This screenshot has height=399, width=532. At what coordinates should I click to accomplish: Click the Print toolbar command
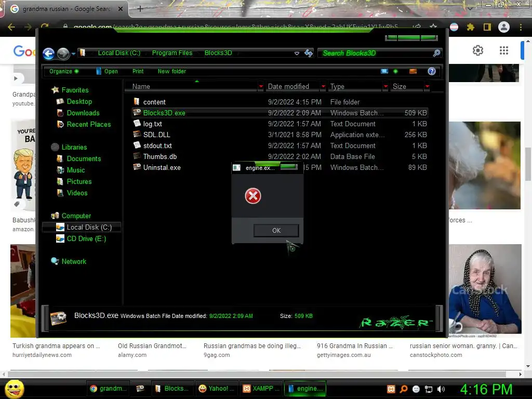[x=138, y=71]
